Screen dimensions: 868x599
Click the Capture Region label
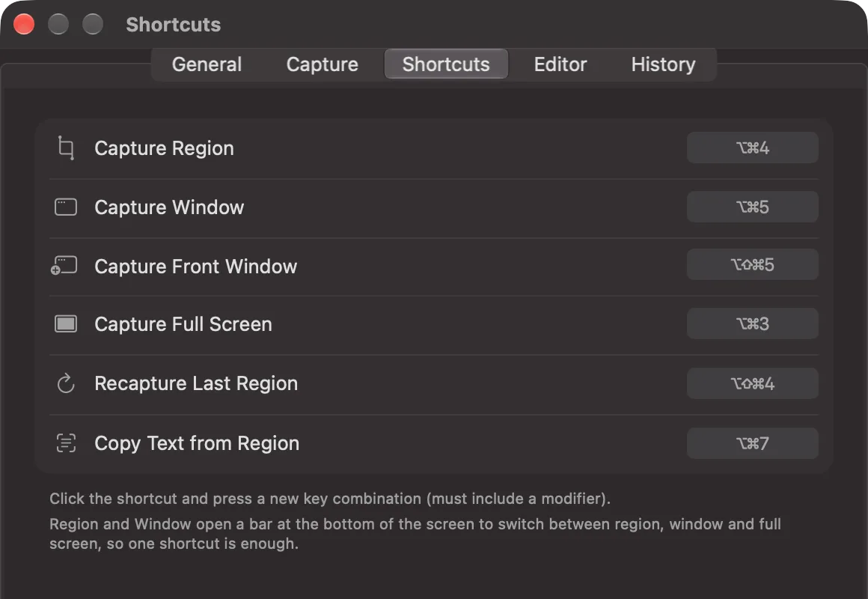pos(164,148)
